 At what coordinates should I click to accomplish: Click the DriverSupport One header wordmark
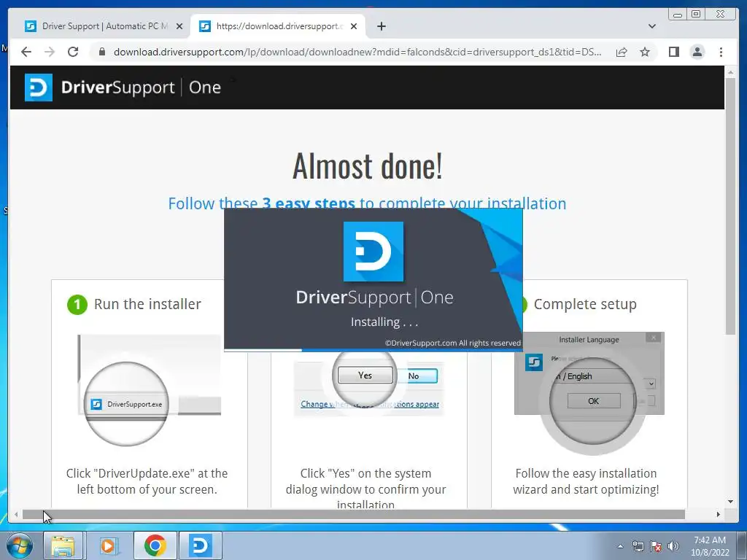[x=141, y=87]
